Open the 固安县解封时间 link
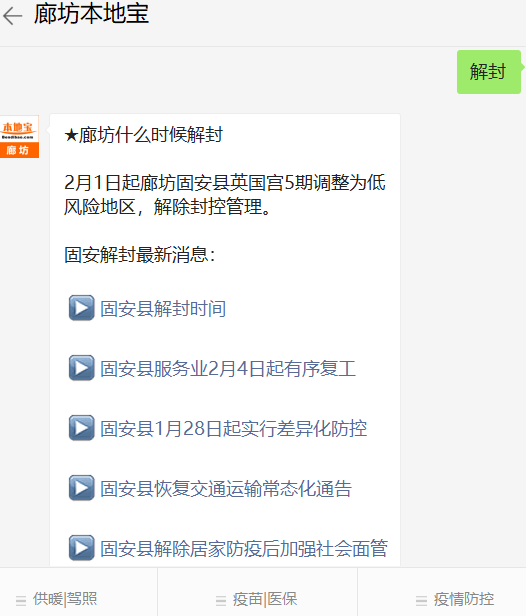 tap(163, 308)
